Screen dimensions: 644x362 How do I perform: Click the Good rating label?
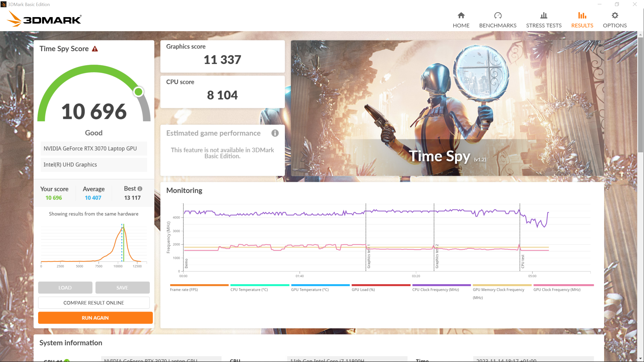[94, 133]
